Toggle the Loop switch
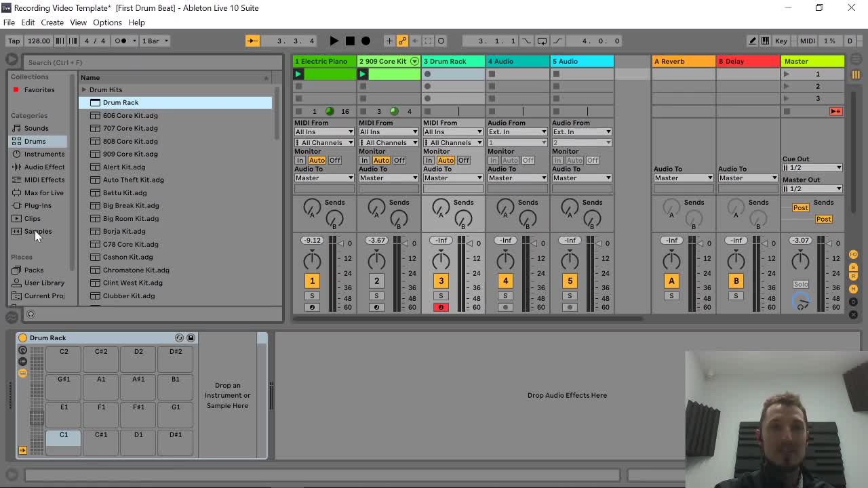The width and height of the screenshot is (868, 488). pyautogui.click(x=542, y=41)
